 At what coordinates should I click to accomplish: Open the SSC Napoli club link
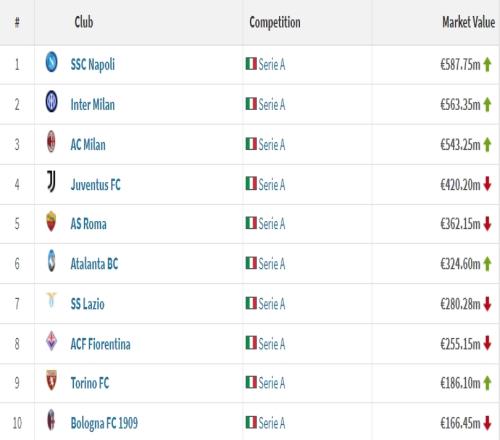pos(93,65)
